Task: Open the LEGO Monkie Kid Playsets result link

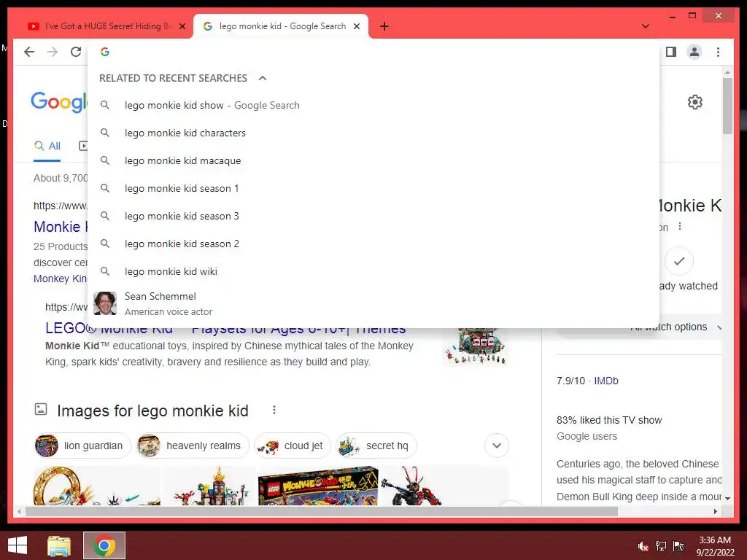Action: (225, 329)
